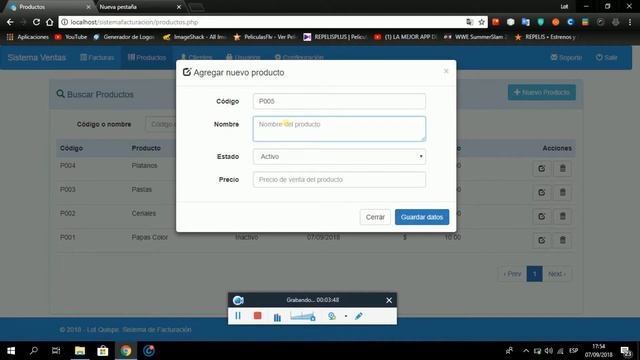Go to Prev pagination page

(x=512, y=274)
